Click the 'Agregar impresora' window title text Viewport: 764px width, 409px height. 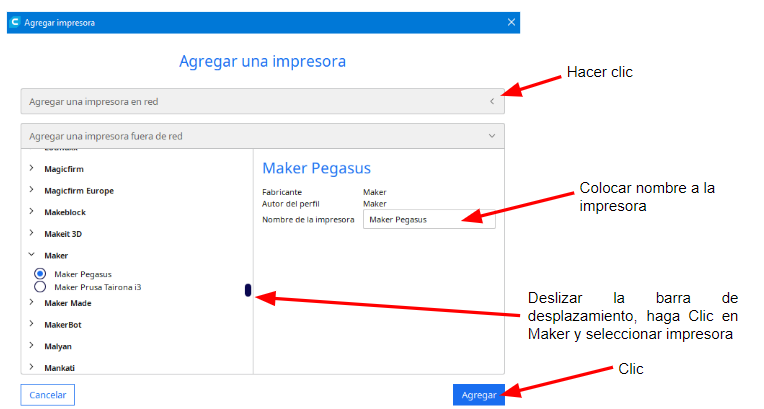click(x=59, y=23)
